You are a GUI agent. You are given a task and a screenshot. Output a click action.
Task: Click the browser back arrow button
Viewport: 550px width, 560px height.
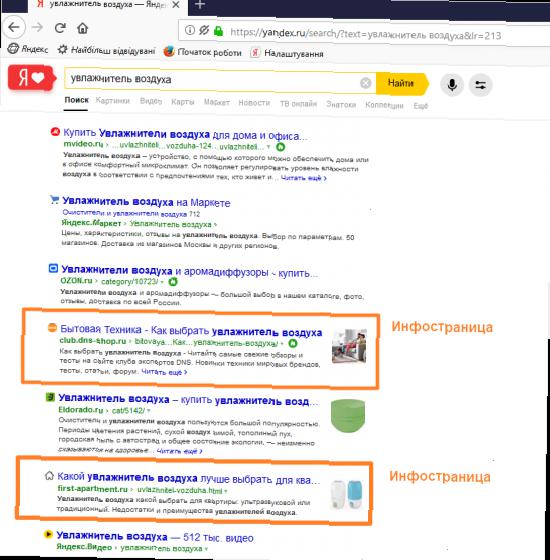point(14,27)
